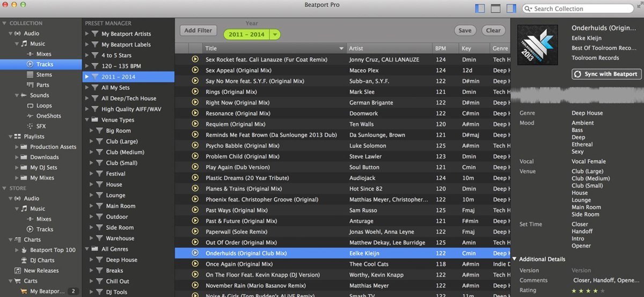Sort tracks by Key column header

pos(474,48)
